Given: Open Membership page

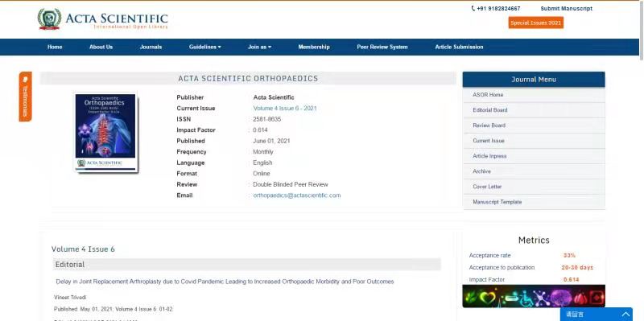Looking at the screenshot, I should [314, 47].
